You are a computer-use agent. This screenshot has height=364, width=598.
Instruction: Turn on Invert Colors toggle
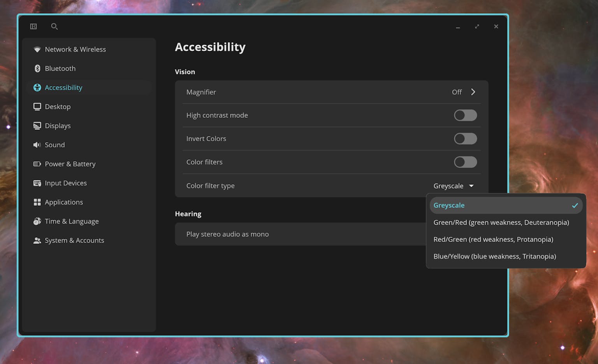465,139
